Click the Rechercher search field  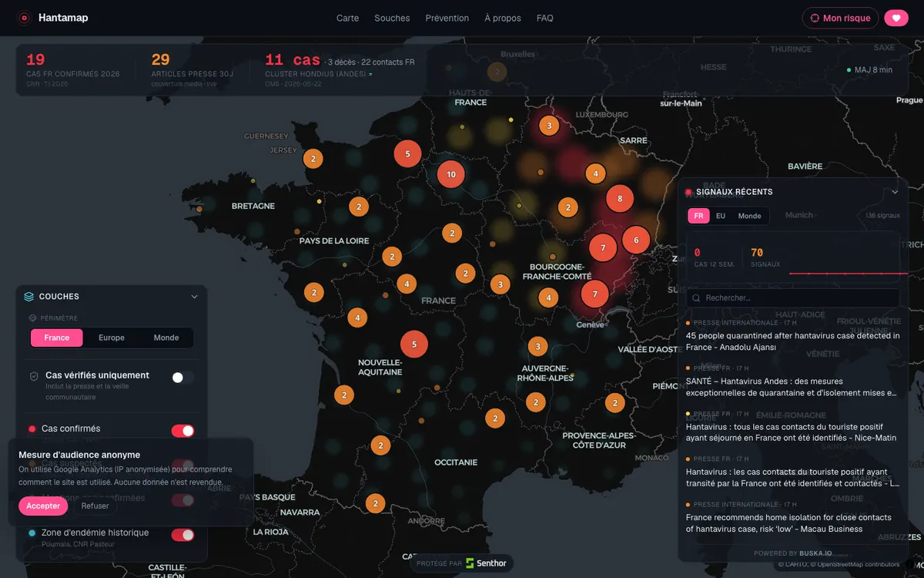(x=793, y=297)
